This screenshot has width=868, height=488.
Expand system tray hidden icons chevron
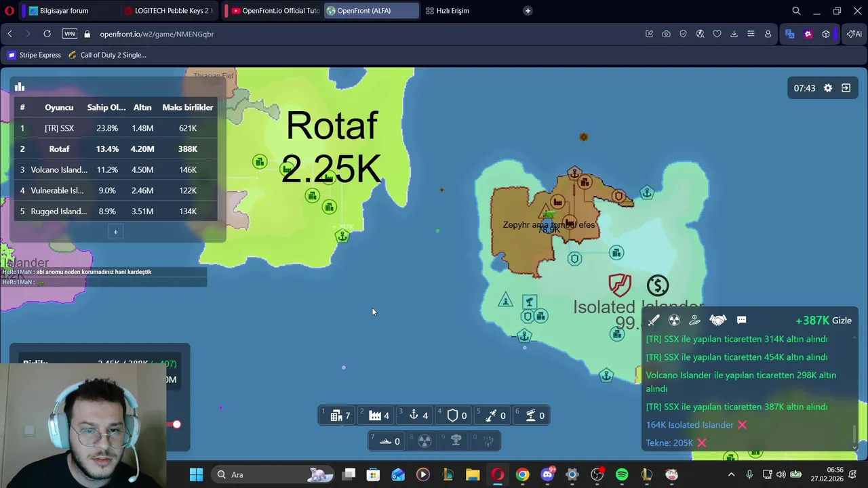tap(731, 474)
